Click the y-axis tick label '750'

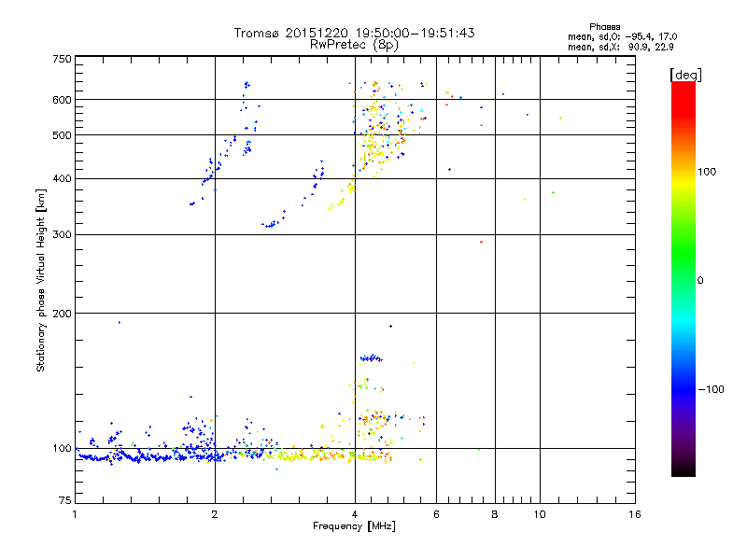62,59
